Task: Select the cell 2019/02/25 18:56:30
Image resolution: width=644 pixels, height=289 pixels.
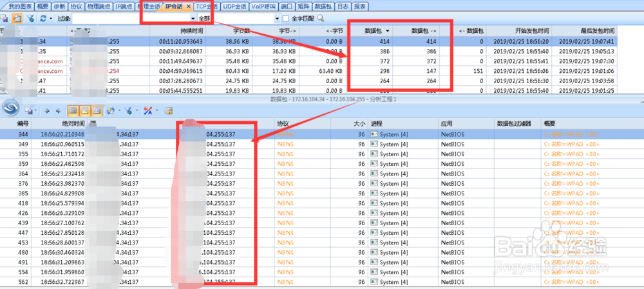Action: pyautogui.click(x=520, y=81)
